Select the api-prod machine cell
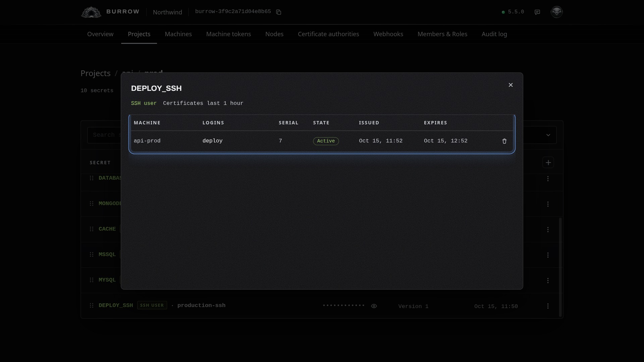This screenshot has width=644, height=362. tap(147, 141)
